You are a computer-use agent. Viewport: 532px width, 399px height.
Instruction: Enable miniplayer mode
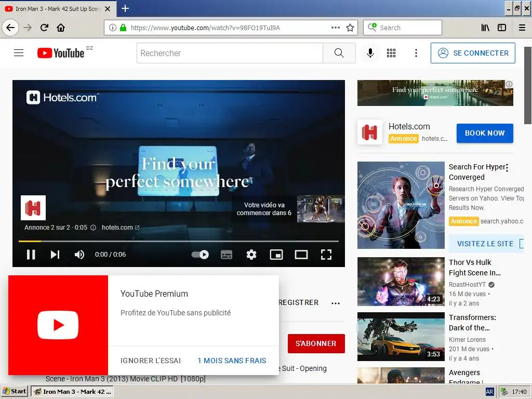276,255
